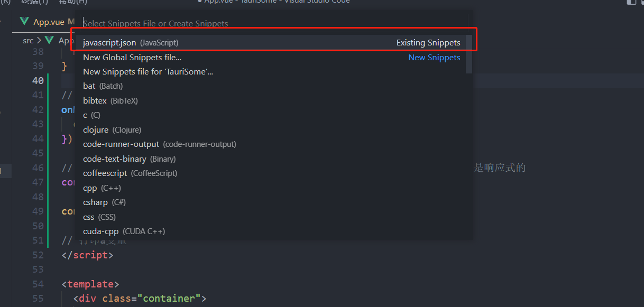644x307 pixels.
Task: Select css (CSS) language entry
Action: coord(272,217)
